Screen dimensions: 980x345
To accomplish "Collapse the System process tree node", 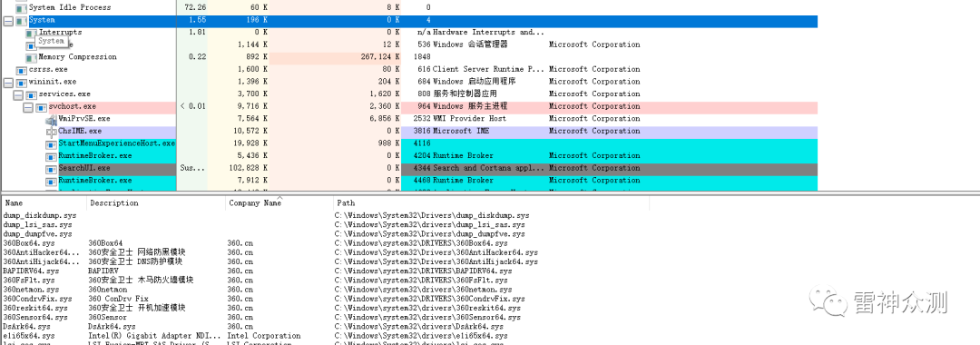I will point(7,20).
